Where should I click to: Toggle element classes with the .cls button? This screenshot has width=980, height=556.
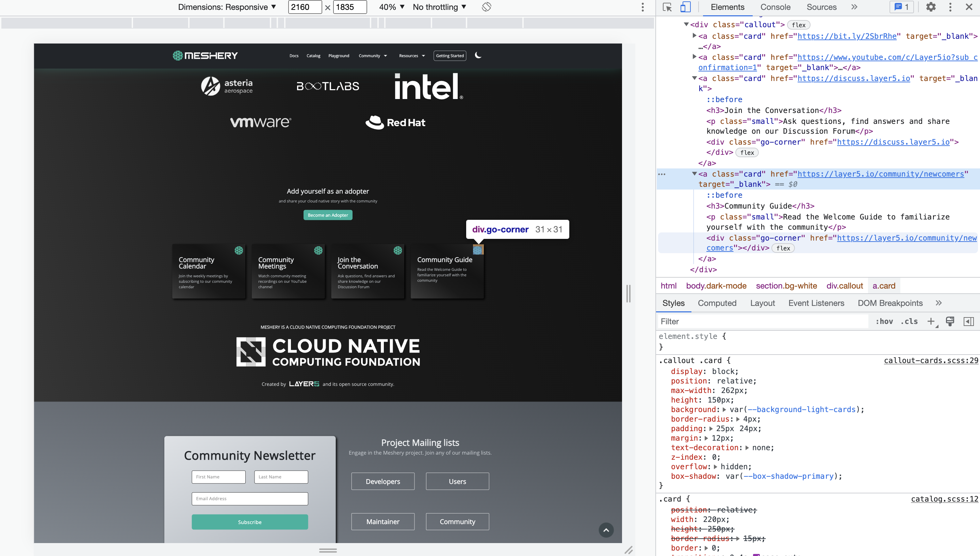909,321
